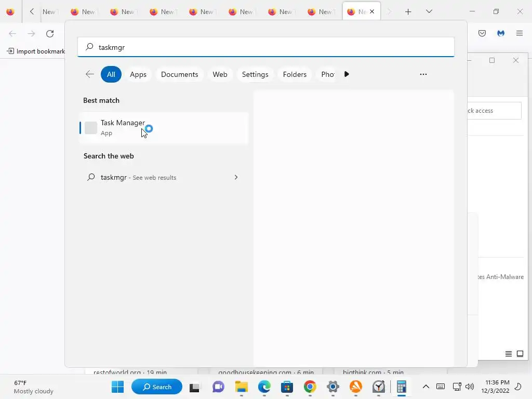Screen dimensions: 532x399
Task: Select the Settings filter
Action: point(255,74)
